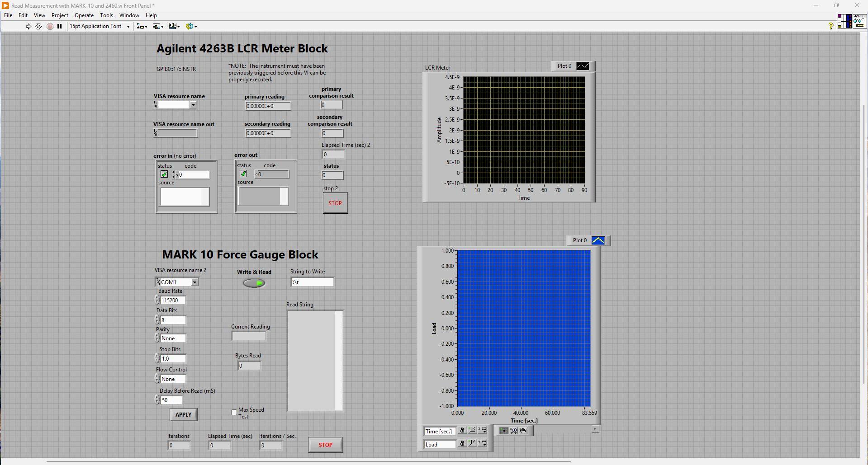Toggle the error in status checkbox
This screenshot has height=465, width=868.
[x=164, y=174]
